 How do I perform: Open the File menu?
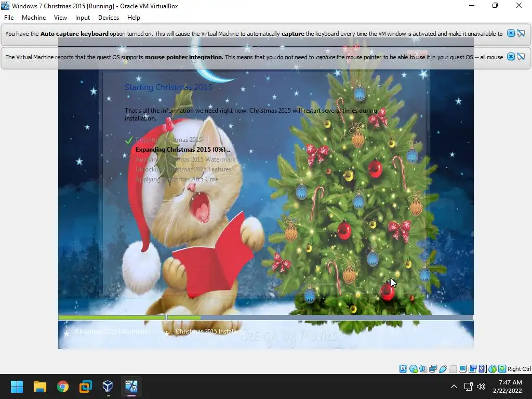click(9, 18)
